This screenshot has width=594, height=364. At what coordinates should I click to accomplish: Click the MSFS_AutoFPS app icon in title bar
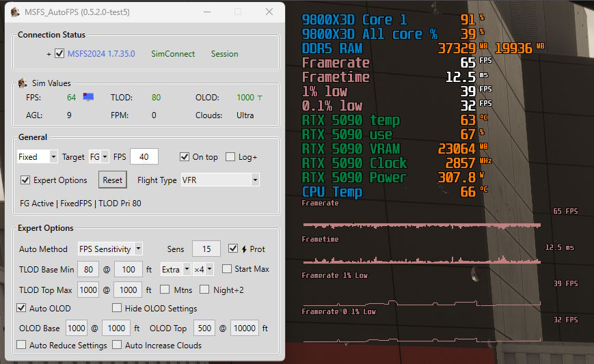click(x=15, y=12)
